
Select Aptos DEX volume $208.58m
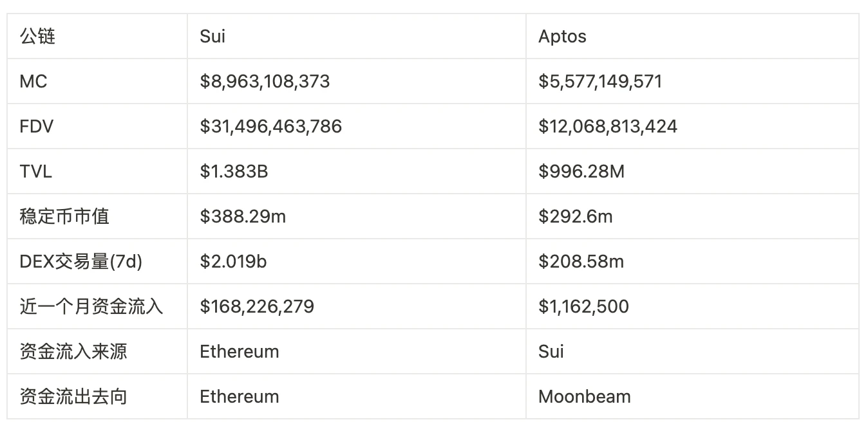[x=581, y=262]
